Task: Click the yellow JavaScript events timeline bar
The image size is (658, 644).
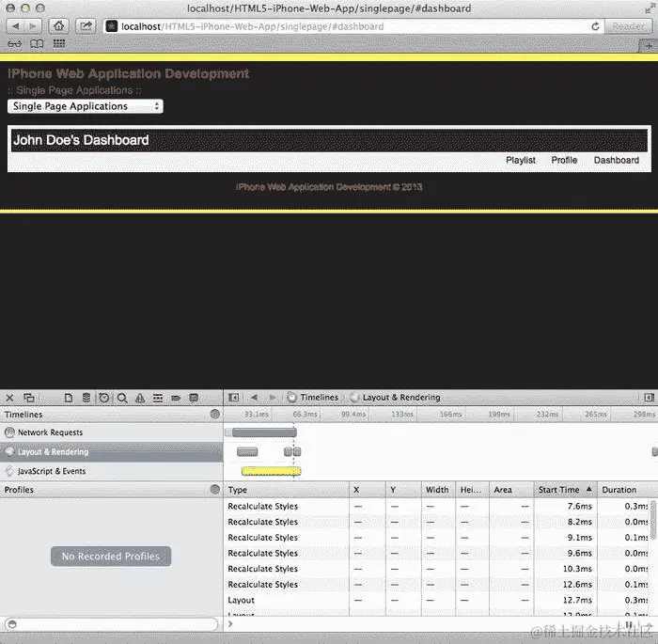Action: [271, 471]
